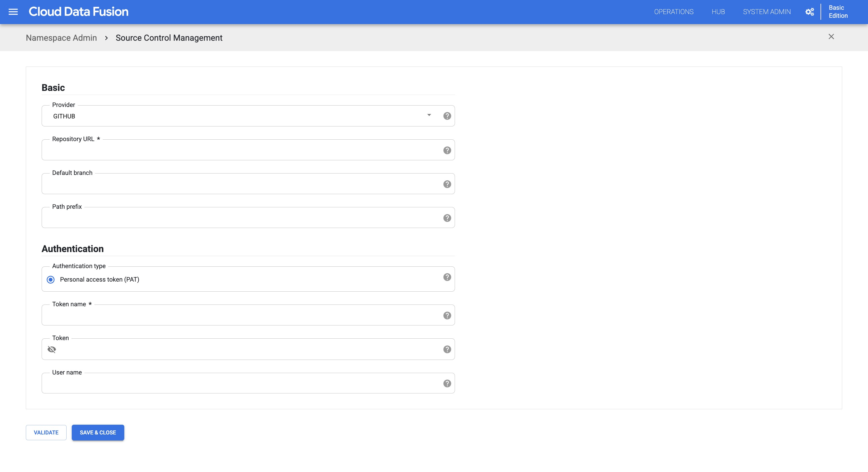This screenshot has height=472, width=868.
Task: Click the help icon next to Token field
Action: click(x=447, y=349)
